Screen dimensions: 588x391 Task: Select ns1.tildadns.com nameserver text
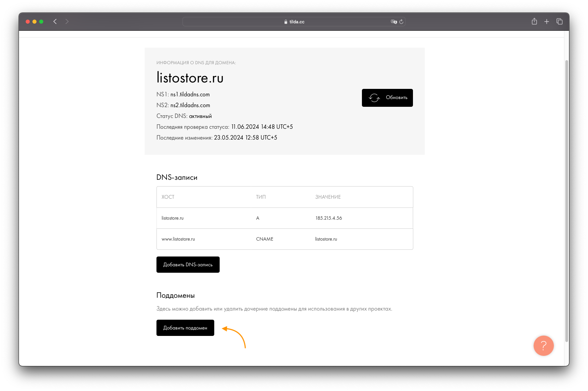click(x=190, y=94)
